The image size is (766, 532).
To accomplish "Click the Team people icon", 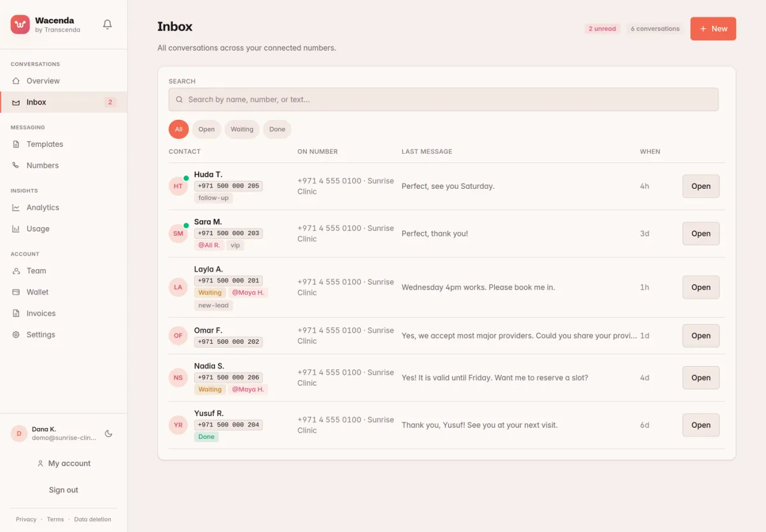I will [x=16, y=270].
